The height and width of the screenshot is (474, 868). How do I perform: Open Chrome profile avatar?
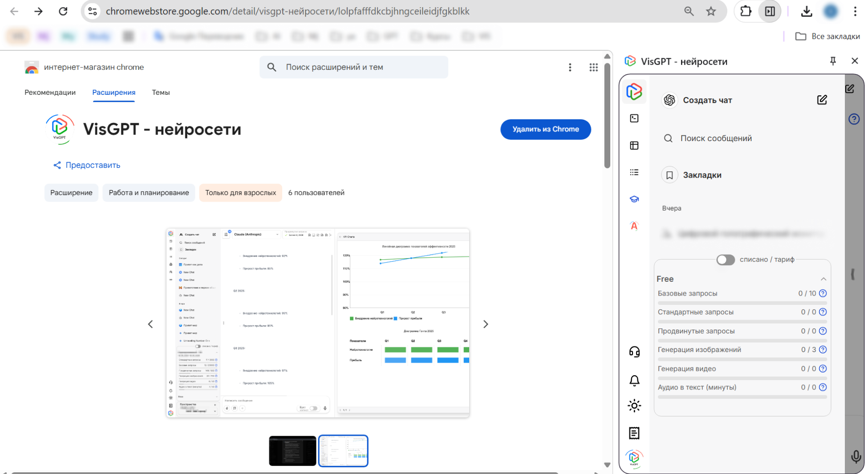(x=831, y=12)
